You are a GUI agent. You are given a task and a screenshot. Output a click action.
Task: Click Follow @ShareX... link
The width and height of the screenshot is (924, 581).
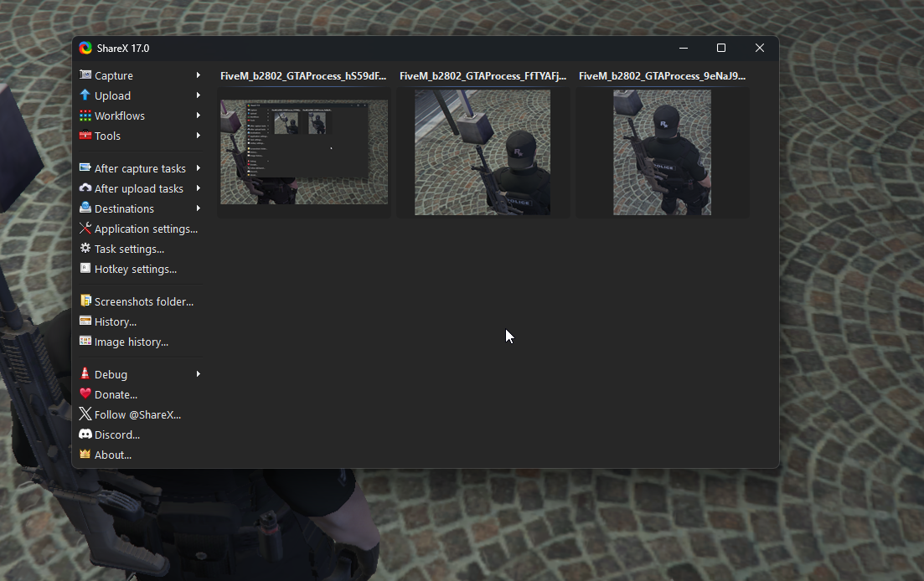click(140, 414)
